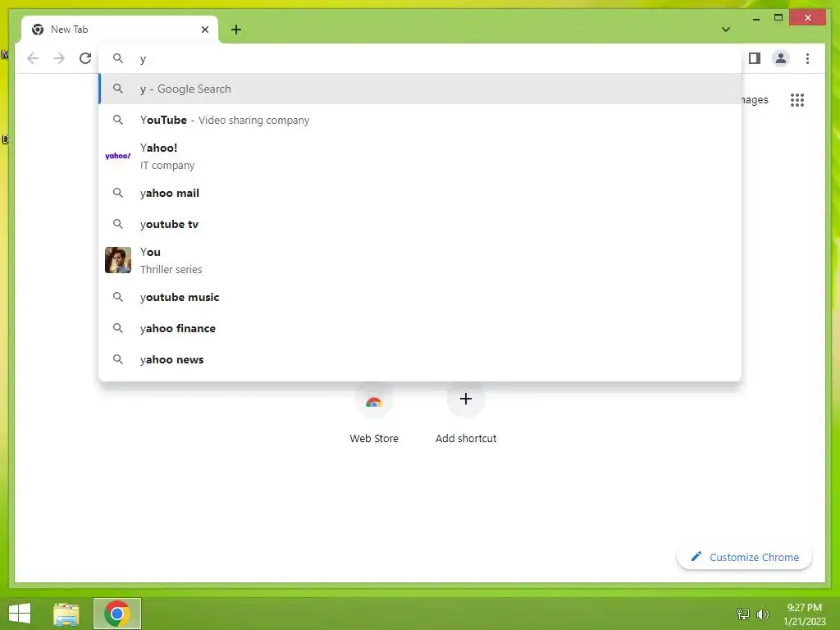Click the Web Store label text

point(374,438)
